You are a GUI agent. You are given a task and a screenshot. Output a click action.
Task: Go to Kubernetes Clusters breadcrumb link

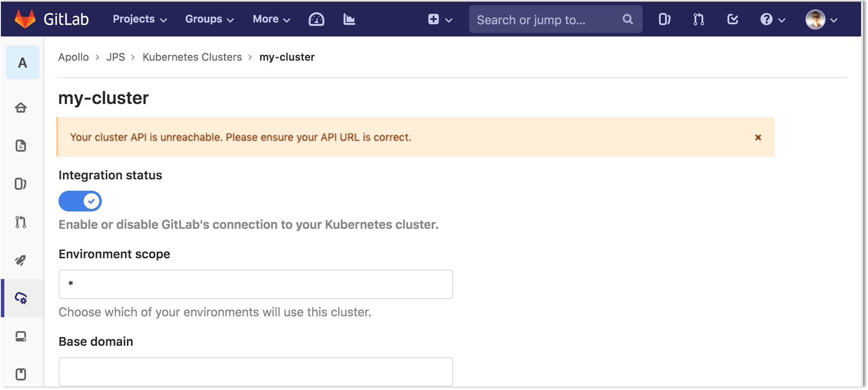coord(192,57)
